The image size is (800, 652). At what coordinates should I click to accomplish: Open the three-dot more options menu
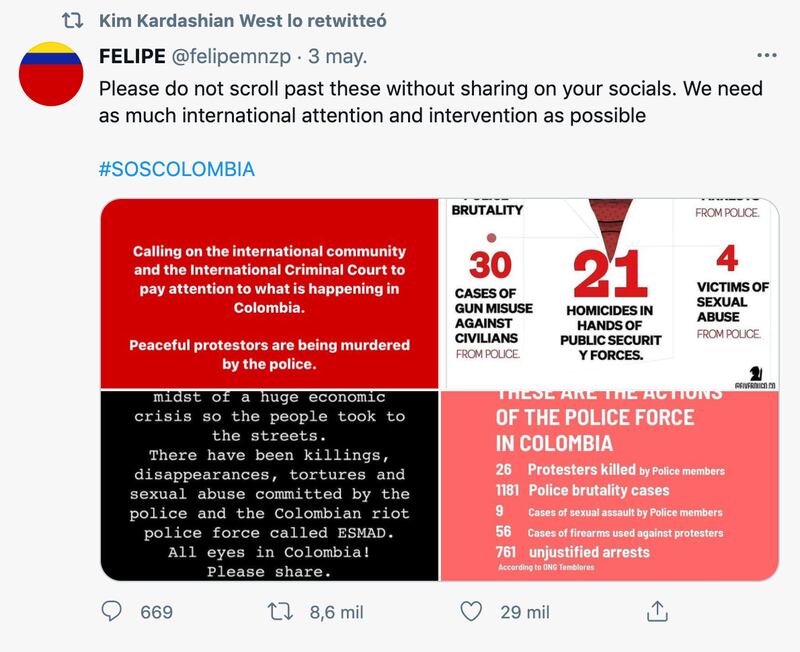[x=767, y=56]
